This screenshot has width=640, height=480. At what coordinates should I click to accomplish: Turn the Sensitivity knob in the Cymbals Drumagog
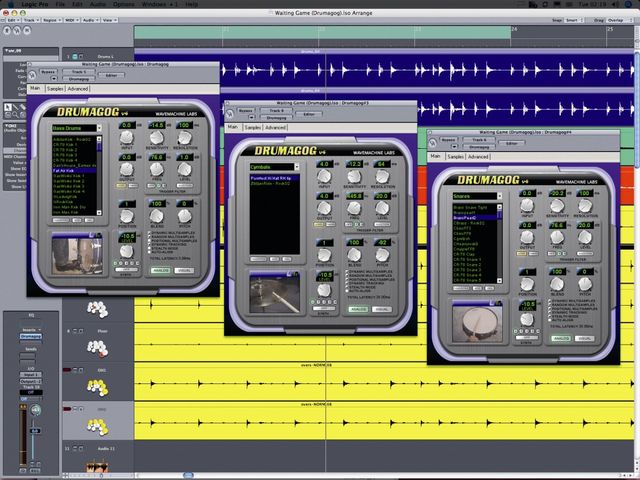(354, 177)
